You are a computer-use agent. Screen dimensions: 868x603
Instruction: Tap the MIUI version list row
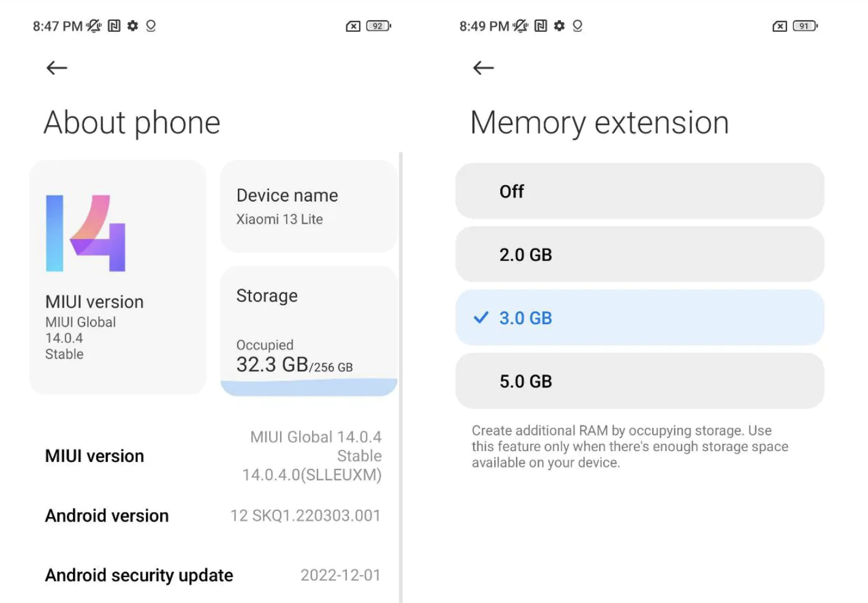tap(213, 456)
